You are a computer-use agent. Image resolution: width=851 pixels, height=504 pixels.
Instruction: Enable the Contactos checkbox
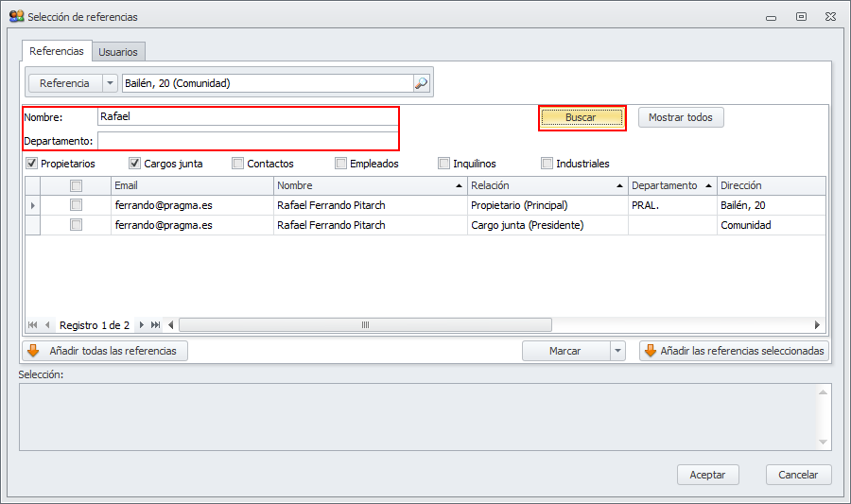[x=237, y=164]
